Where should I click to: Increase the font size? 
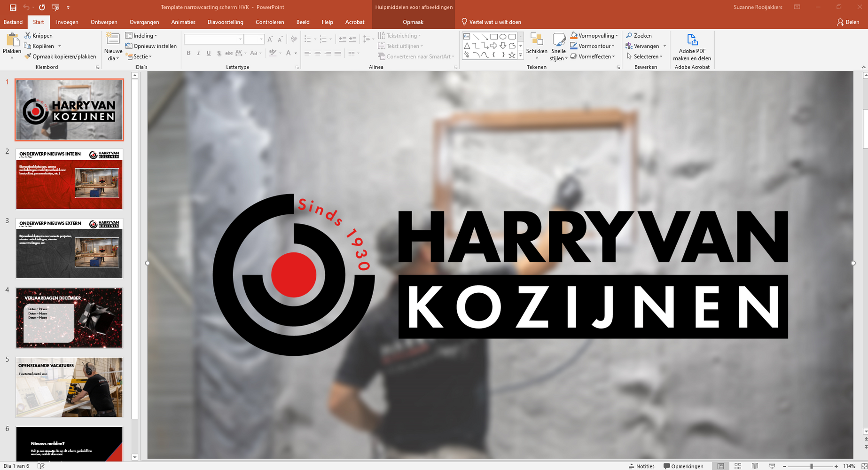pos(270,39)
